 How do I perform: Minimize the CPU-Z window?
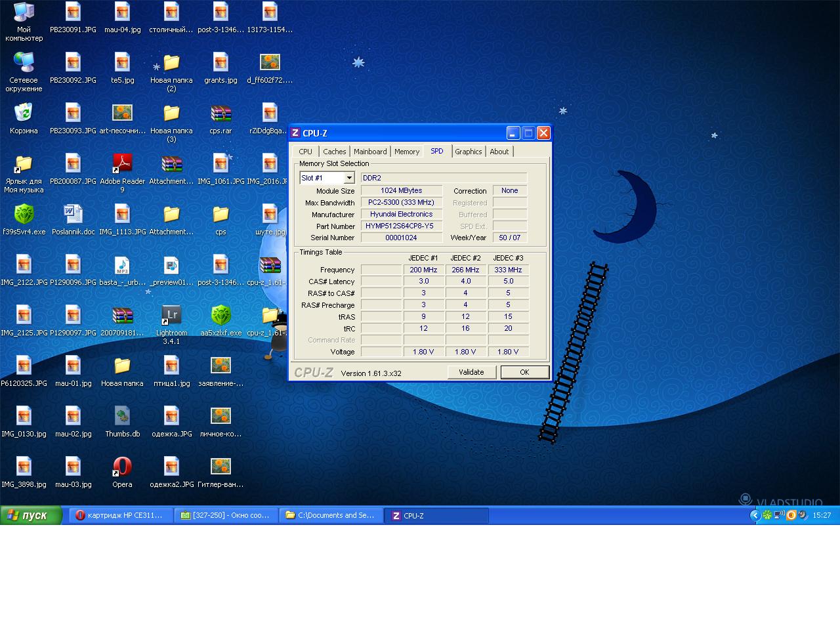tap(513, 133)
